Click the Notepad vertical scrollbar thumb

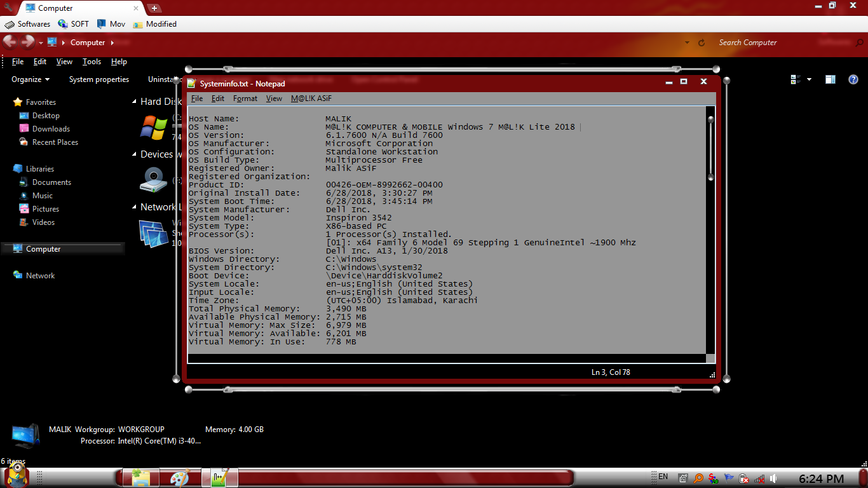[711, 147]
